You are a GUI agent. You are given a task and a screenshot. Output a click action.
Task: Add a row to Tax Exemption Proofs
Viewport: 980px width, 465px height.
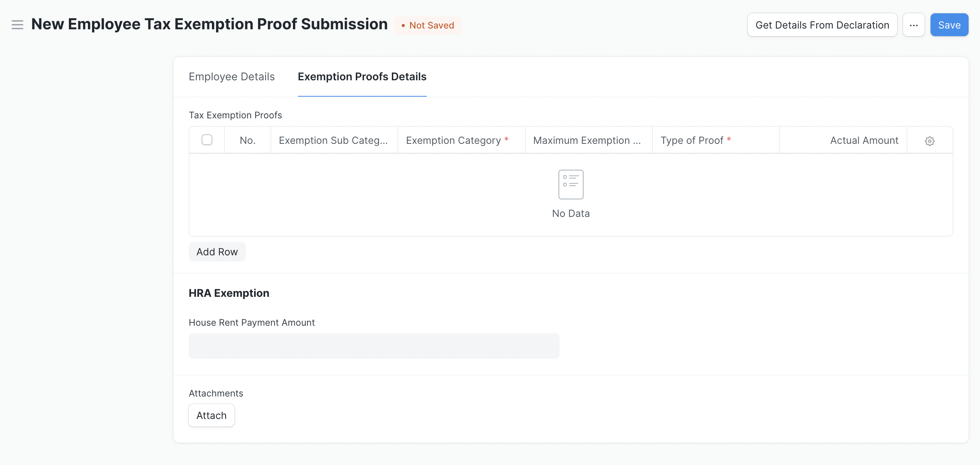[x=217, y=252]
